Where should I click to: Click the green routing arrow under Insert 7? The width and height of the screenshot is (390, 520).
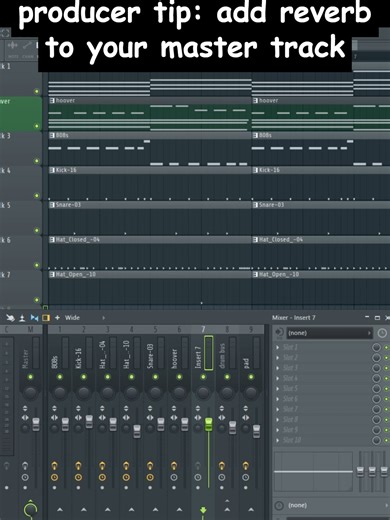tap(203, 510)
